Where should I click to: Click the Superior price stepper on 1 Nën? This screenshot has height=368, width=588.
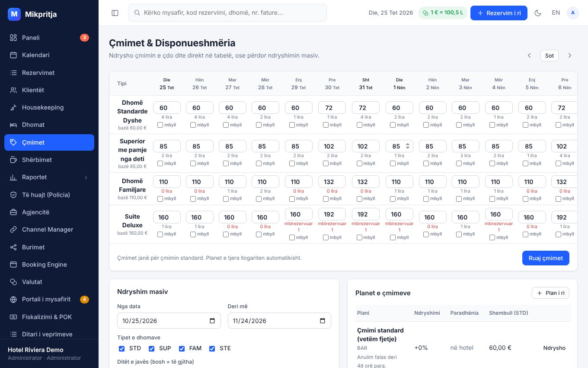tap(408, 146)
